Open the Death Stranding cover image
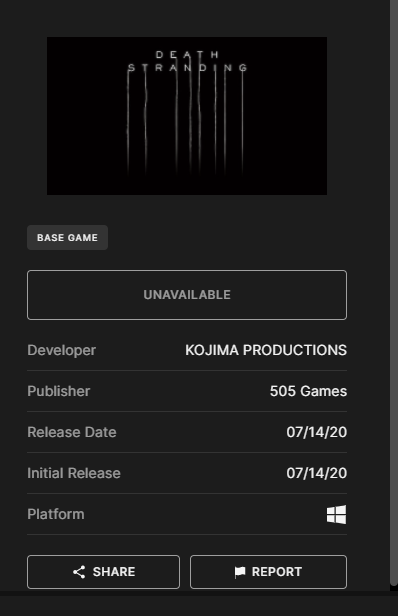This screenshot has height=616, width=398. (x=187, y=116)
